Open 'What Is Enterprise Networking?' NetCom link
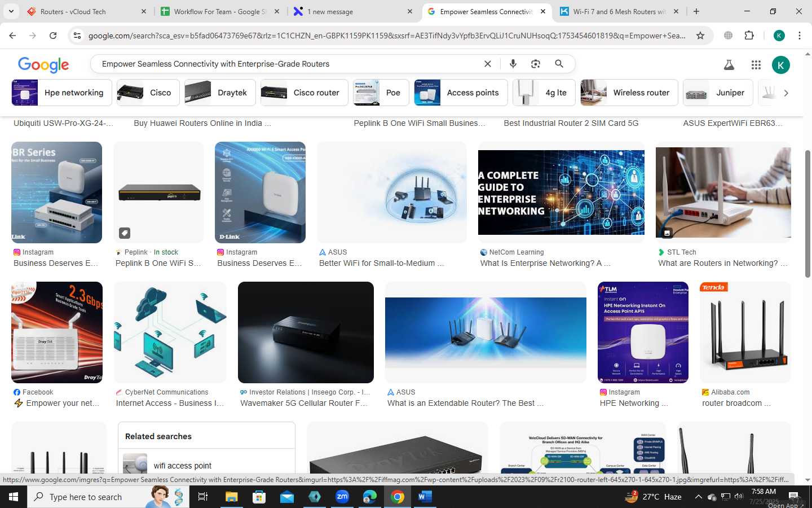Image resolution: width=812 pixels, height=508 pixels. (x=545, y=263)
